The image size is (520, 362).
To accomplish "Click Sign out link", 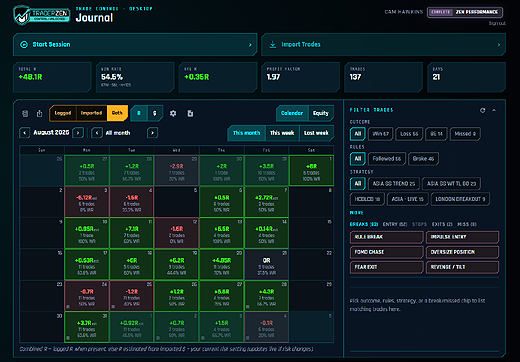I will (x=497, y=23).
